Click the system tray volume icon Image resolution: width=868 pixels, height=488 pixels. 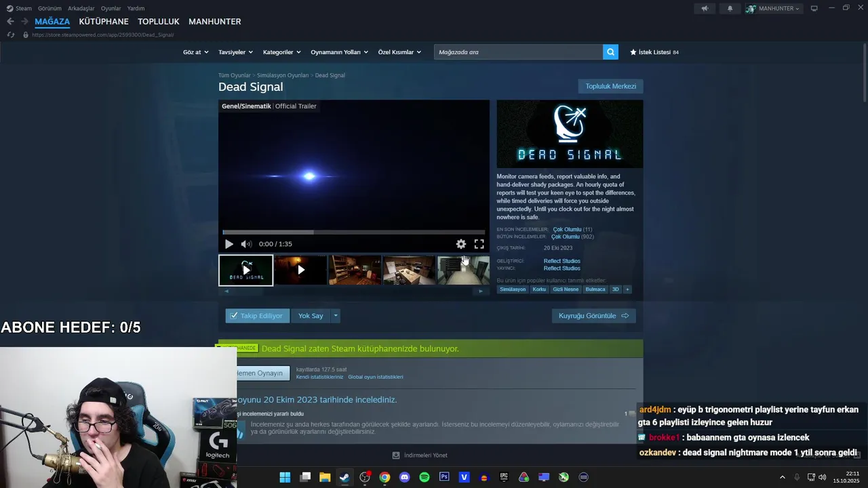point(823,477)
